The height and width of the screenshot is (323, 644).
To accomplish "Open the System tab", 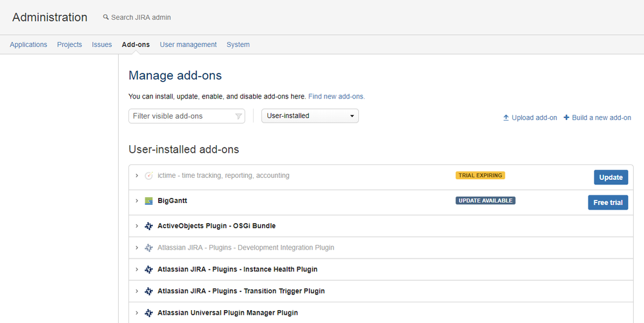I will (238, 44).
